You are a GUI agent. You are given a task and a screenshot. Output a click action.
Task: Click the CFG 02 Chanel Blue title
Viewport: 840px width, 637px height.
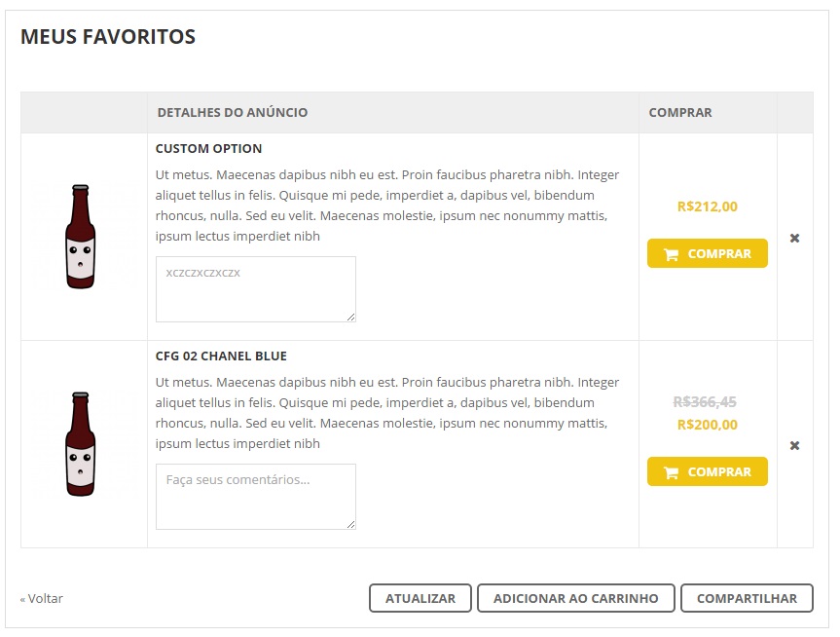coord(221,356)
